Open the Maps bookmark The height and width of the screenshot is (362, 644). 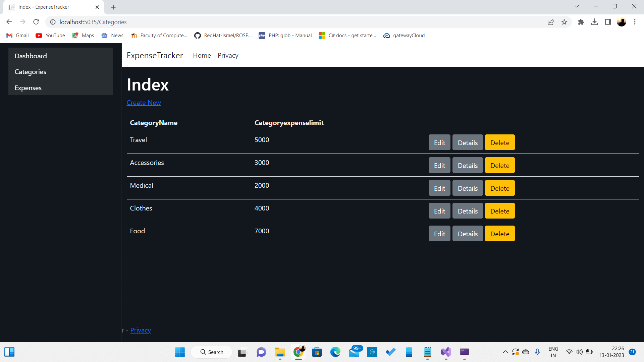pos(83,36)
